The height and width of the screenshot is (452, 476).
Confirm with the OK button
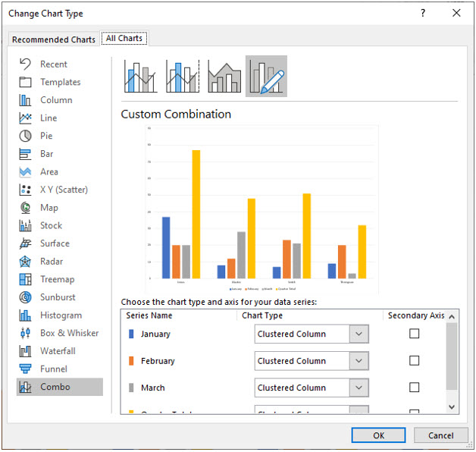coord(378,435)
